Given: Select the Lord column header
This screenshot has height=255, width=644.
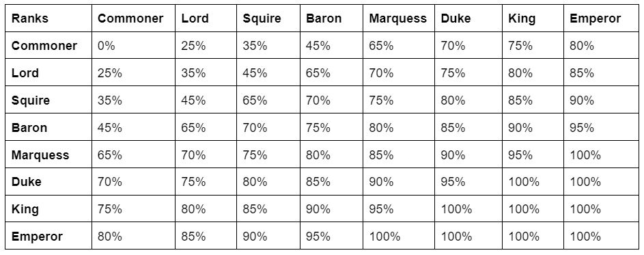Looking at the screenshot, I should tap(206, 18).
